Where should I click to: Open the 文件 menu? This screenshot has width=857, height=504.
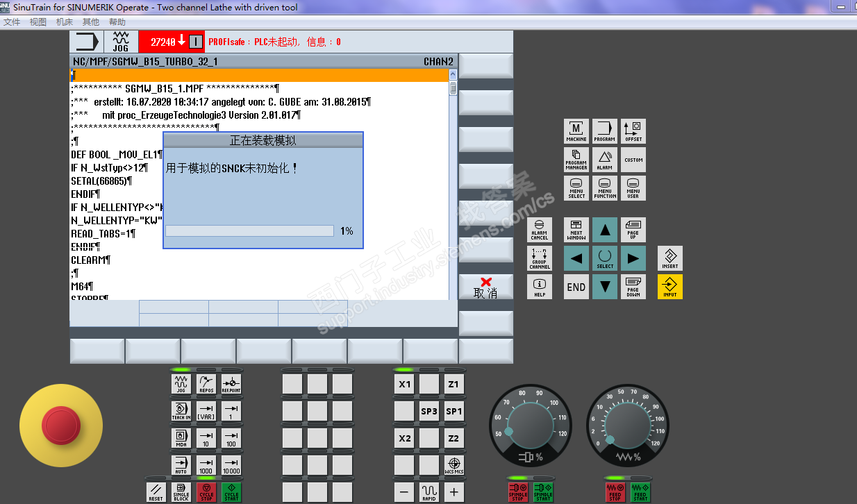coord(12,22)
